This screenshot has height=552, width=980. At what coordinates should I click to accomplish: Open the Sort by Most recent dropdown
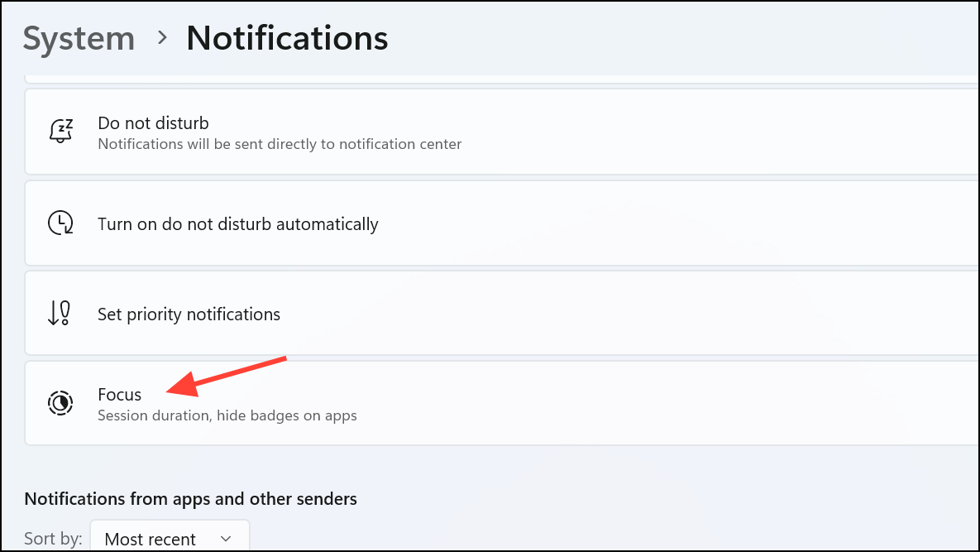169,539
